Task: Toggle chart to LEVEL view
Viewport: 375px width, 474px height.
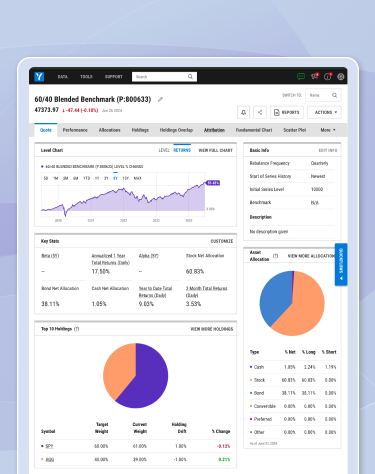Action: (164, 150)
